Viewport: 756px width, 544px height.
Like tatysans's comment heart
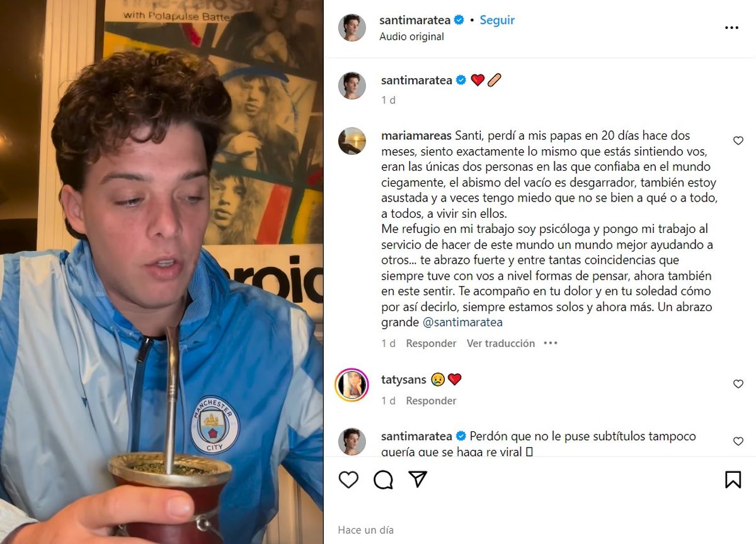738,384
